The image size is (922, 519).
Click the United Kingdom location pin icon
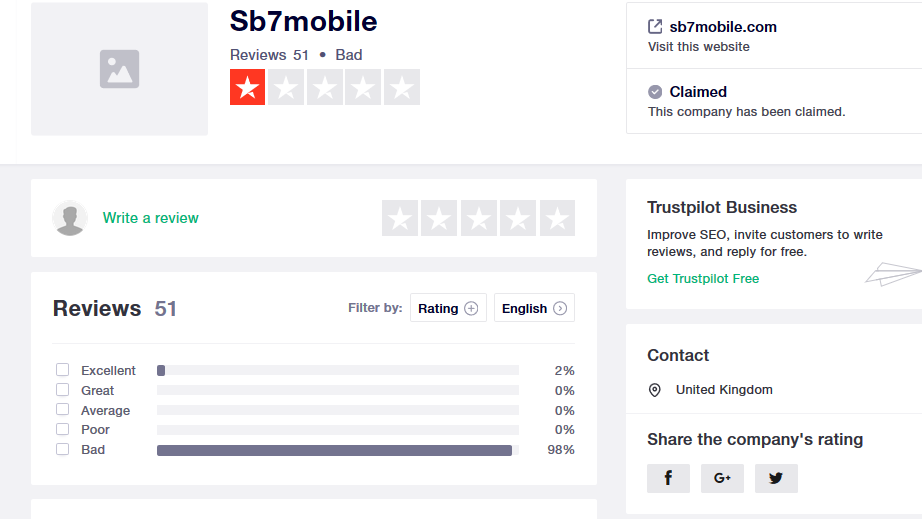[x=654, y=390]
